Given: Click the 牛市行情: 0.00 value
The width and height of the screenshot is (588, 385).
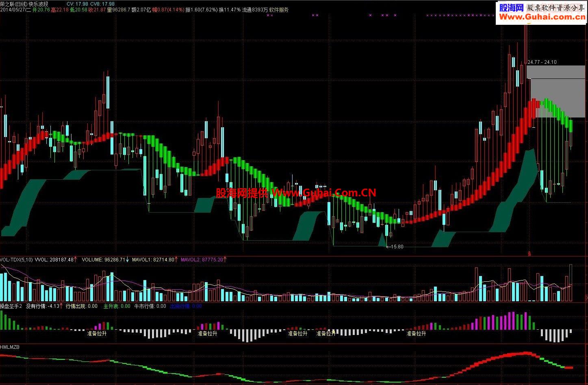Looking at the screenshot, I should coord(150,306).
